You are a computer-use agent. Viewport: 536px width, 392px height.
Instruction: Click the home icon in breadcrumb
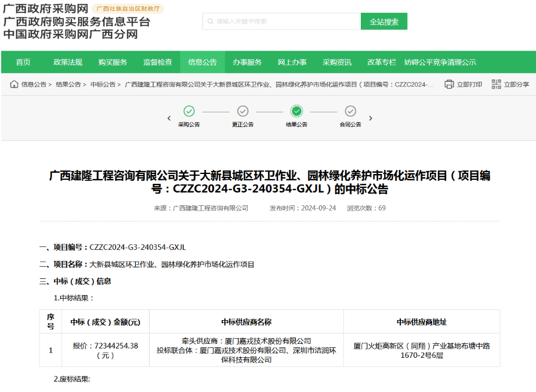[x=14, y=84]
